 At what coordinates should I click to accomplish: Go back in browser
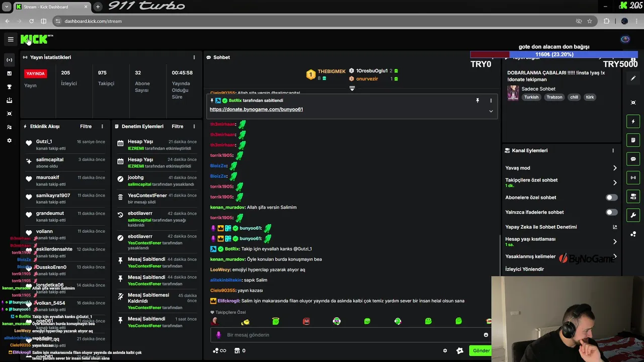click(x=7, y=21)
